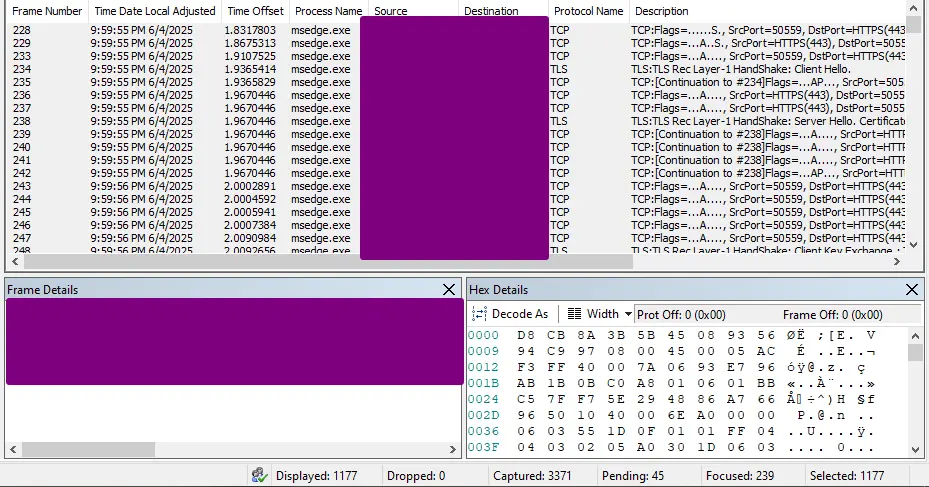Click the capture status icon in status bar
The height and width of the screenshot is (487, 929).
tap(259, 475)
